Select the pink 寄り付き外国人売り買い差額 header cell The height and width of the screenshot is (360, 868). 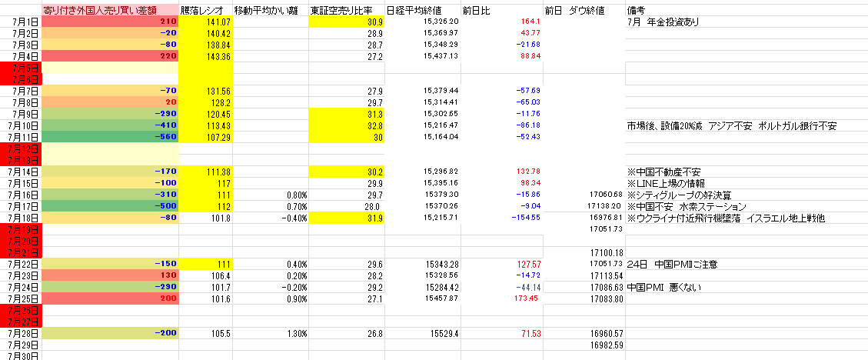click(x=110, y=12)
